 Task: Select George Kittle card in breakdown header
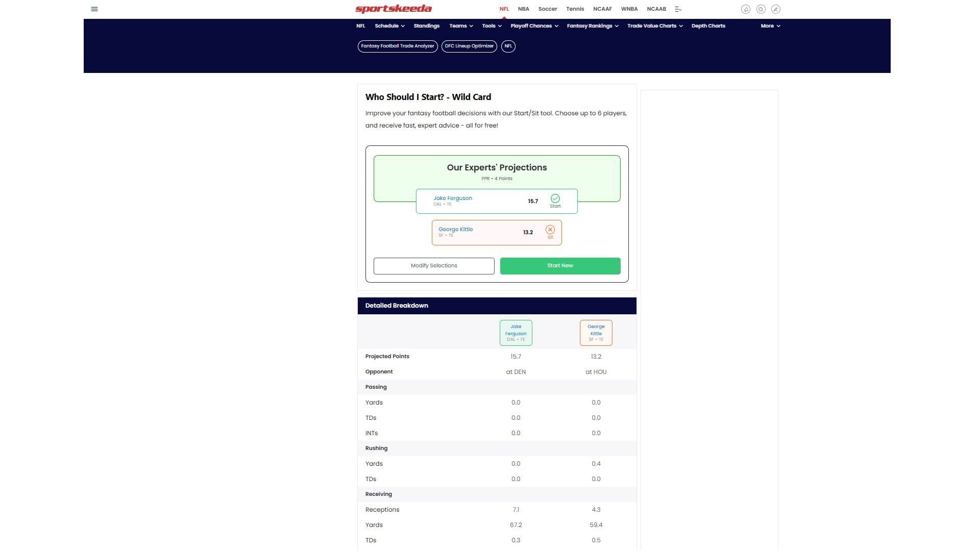click(x=596, y=333)
